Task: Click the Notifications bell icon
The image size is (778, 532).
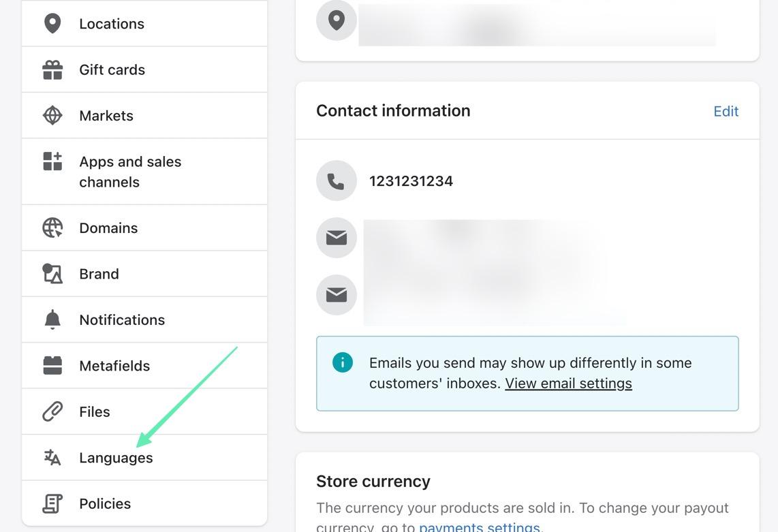Action: [52, 319]
